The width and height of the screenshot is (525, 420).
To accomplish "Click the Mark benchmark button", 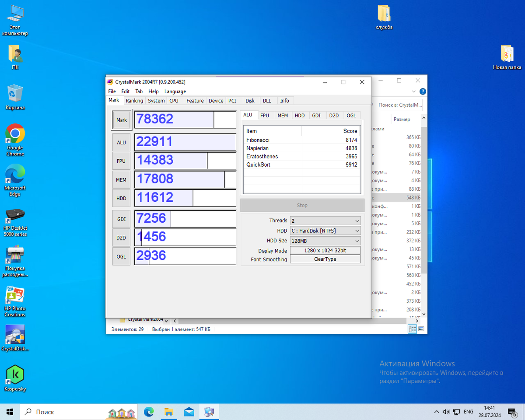I will 122,120.
